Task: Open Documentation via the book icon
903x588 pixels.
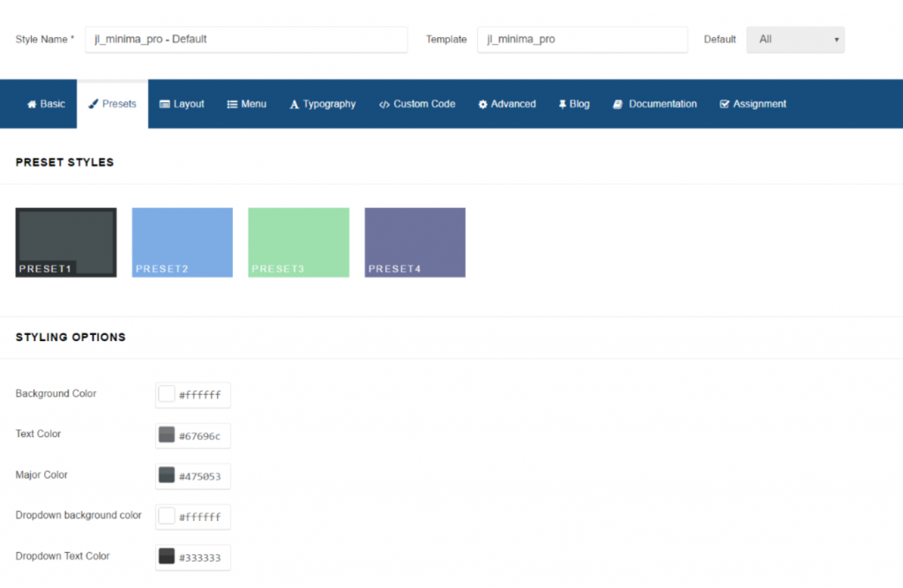Action: coord(618,103)
